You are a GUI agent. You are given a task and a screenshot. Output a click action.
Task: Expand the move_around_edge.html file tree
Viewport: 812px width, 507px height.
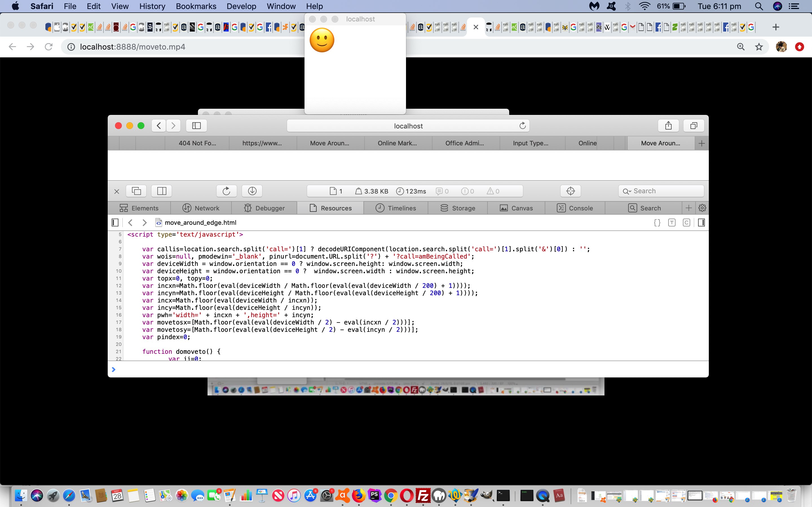[x=114, y=222]
